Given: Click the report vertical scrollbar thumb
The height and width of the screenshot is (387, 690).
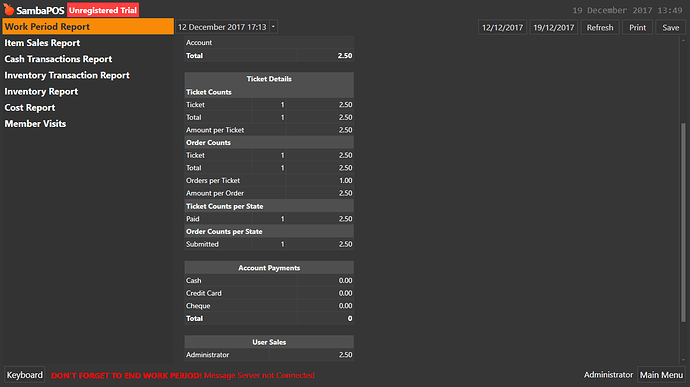Looking at the screenshot, I should point(683,222).
